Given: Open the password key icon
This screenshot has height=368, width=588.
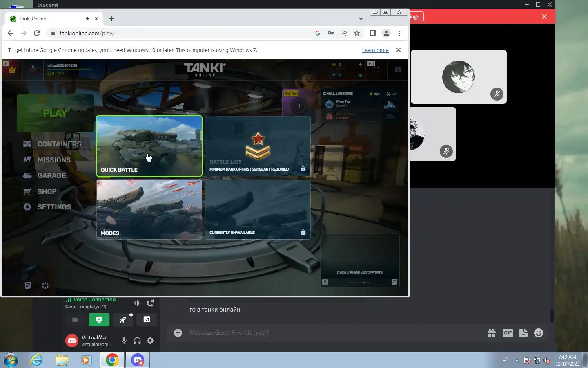Looking at the screenshot, I should (x=331, y=33).
